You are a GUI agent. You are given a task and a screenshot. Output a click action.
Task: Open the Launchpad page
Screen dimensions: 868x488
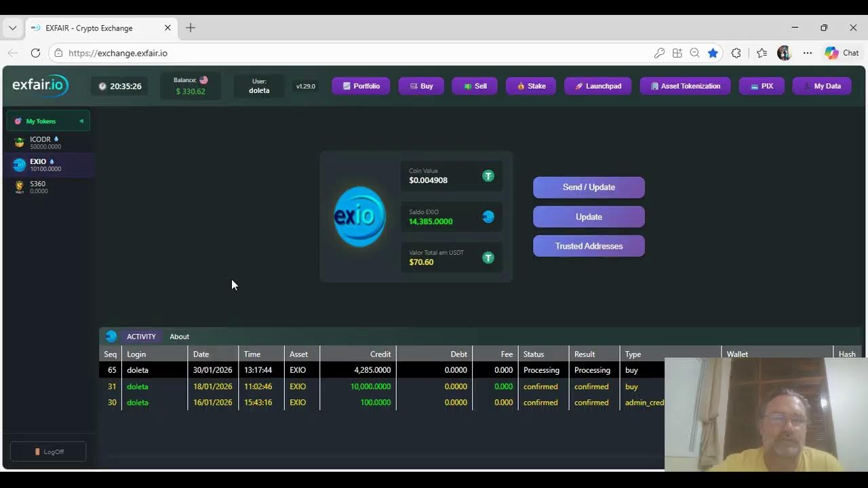tap(598, 86)
